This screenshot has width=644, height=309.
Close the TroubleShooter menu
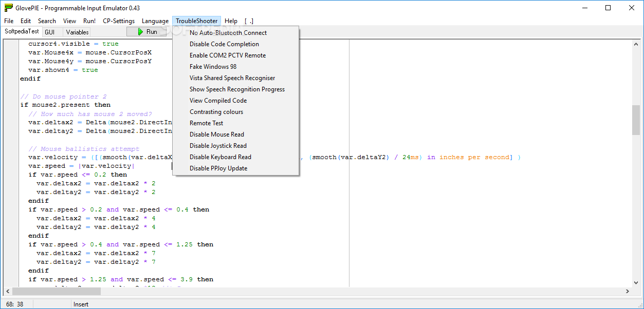(197, 21)
